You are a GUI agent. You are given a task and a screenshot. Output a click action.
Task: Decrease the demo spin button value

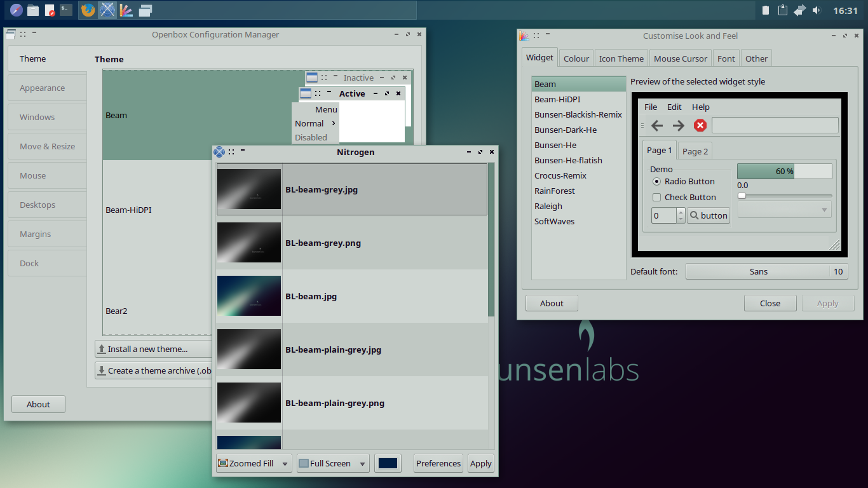click(681, 219)
